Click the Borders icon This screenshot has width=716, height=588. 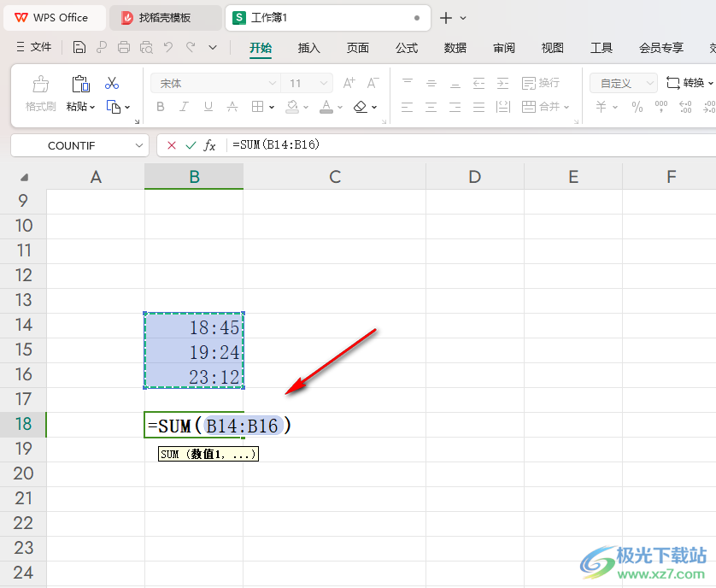click(257, 107)
